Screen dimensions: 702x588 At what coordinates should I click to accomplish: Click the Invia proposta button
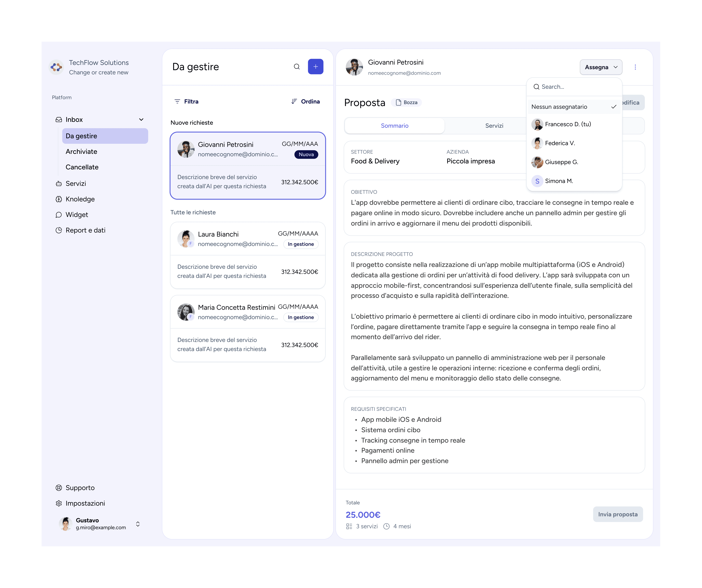point(617,514)
